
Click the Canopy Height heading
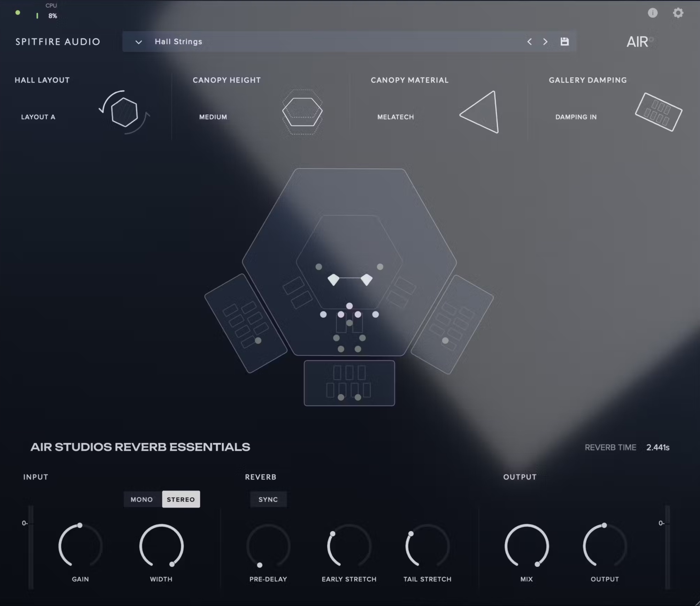coord(227,80)
